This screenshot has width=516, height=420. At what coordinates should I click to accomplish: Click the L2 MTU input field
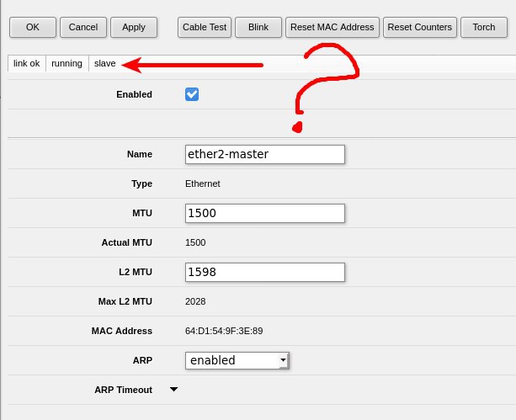pyautogui.click(x=265, y=272)
